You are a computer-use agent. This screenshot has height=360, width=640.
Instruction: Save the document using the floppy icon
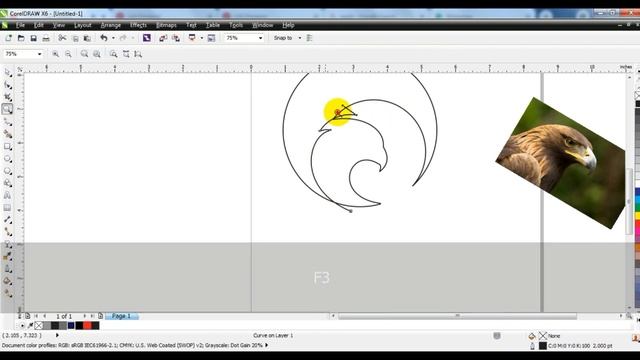[x=33, y=38]
